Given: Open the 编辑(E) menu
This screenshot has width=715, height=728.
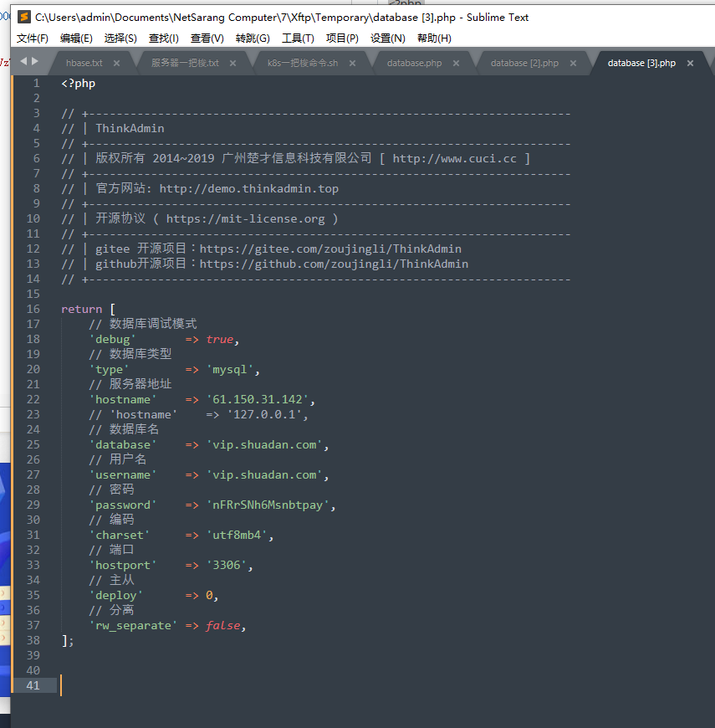Looking at the screenshot, I should pos(76,38).
